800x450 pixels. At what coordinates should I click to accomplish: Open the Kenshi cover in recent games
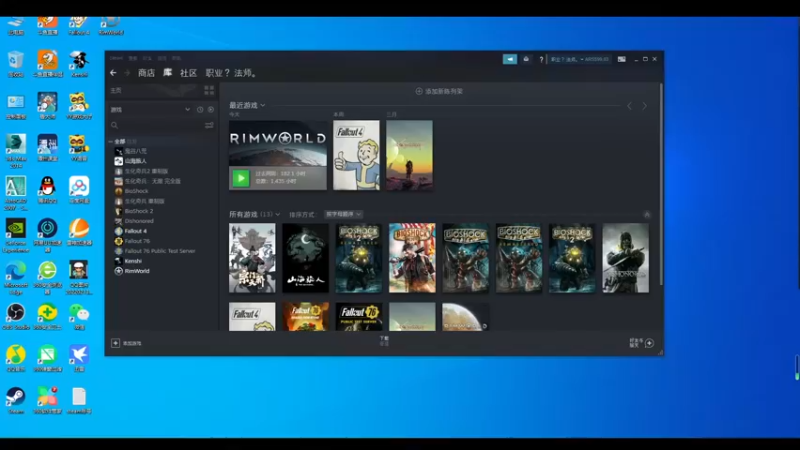pos(409,155)
